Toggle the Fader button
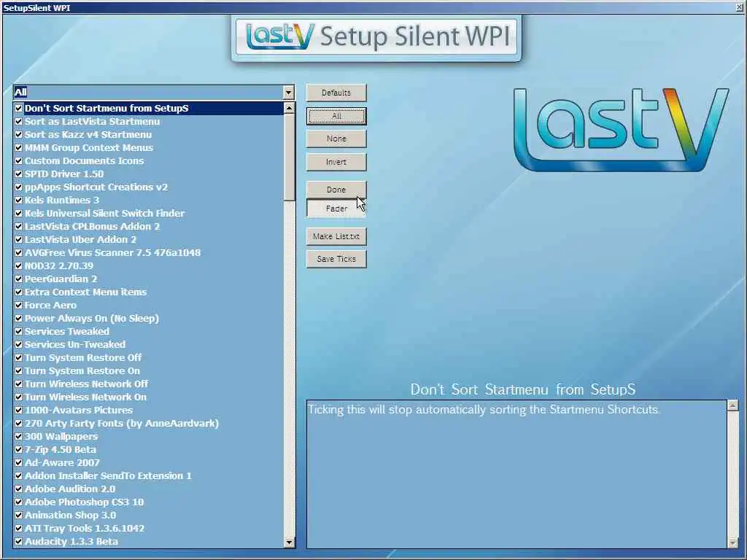Image resolution: width=747 pixels, height=560 pixels. [336, 209]
